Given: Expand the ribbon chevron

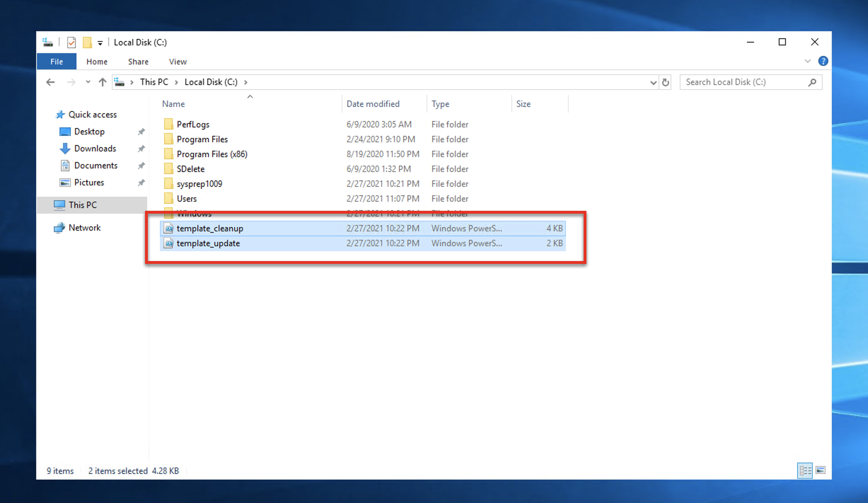Looking at the screenshot, I should [808, 61].
